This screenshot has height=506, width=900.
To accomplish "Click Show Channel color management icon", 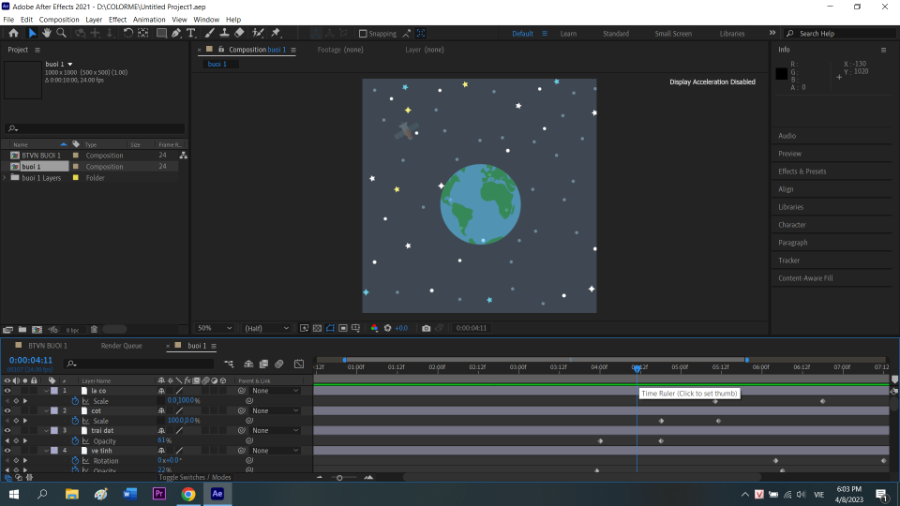I will point(374,328).
